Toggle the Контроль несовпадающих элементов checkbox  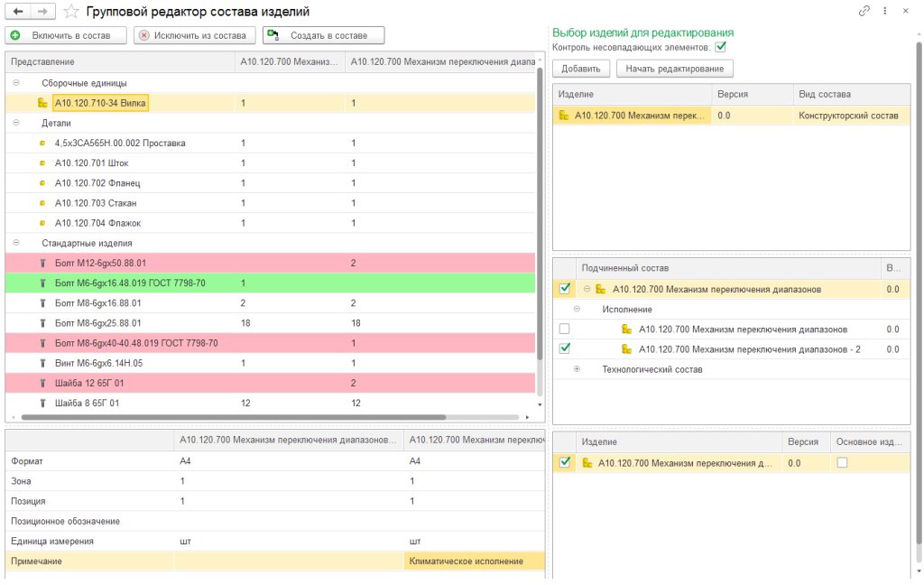(720, 47)
